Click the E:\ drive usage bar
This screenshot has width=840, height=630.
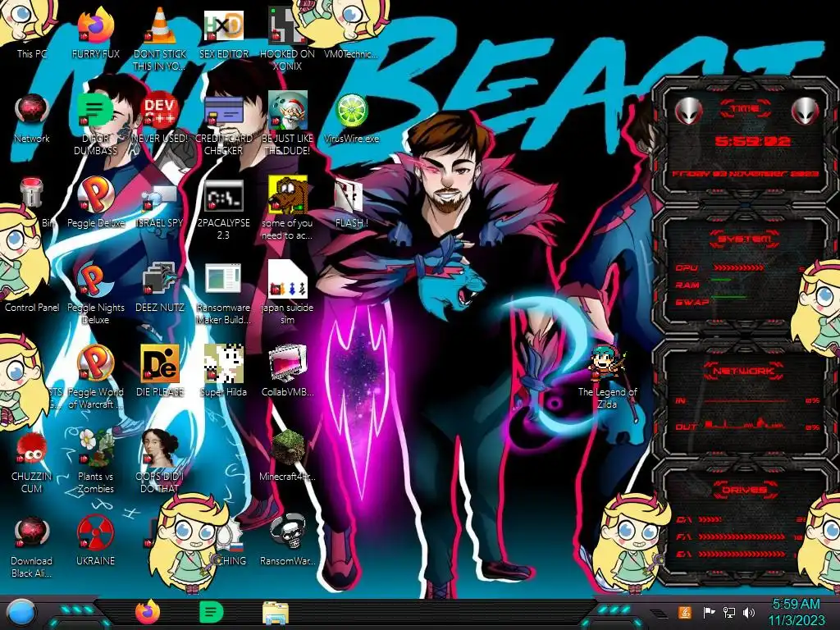tap(742, 554)
